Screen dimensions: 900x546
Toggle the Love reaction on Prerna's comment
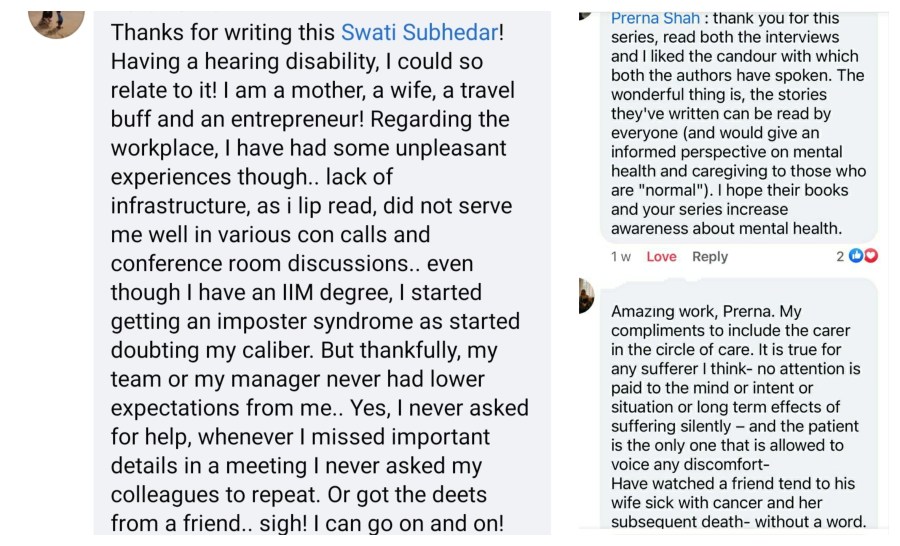[x=661, y=257]
